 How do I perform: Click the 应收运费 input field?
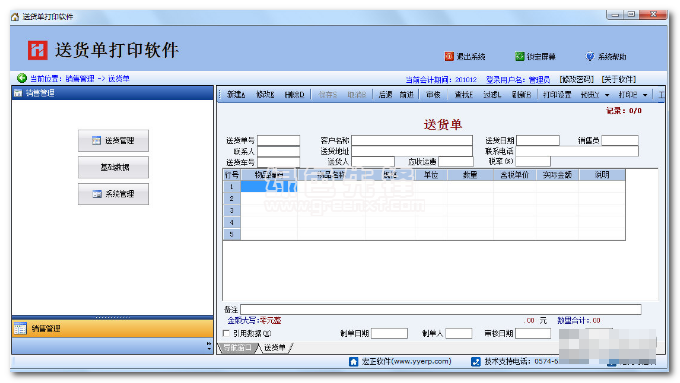(456, 162)
